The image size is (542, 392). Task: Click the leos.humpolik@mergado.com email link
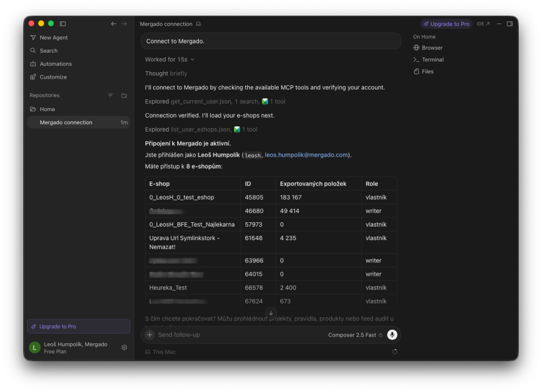(x=306, y=155)
